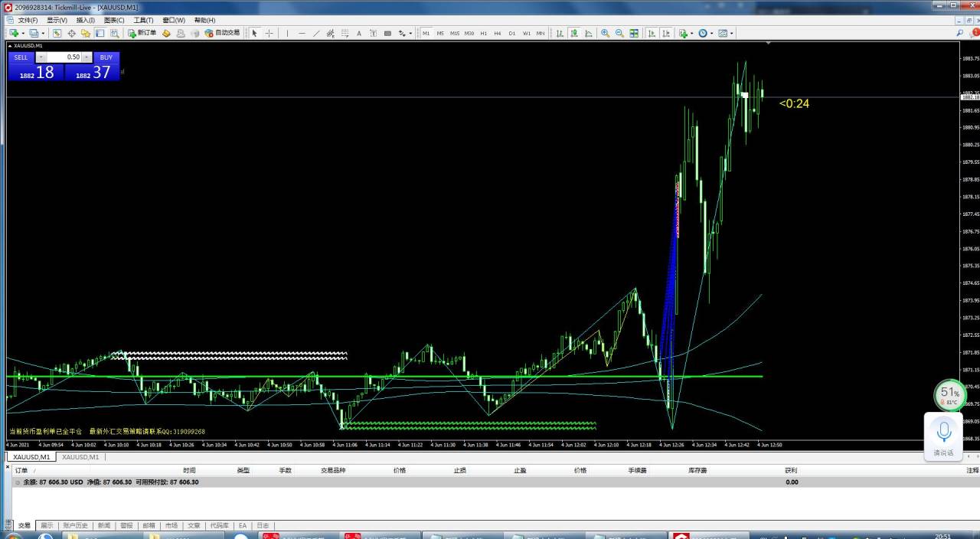
Task: Click the 51% performance circle widget
Action: [949, 395]
